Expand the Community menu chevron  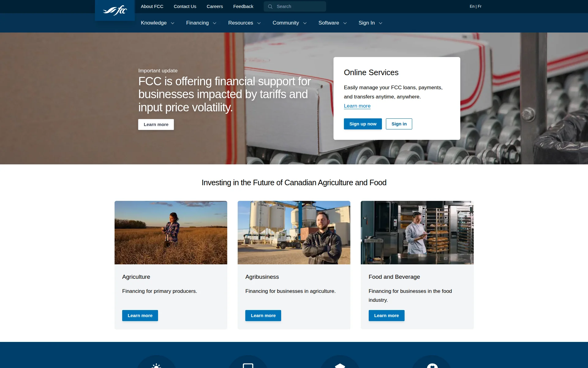[x=305, y=23]
